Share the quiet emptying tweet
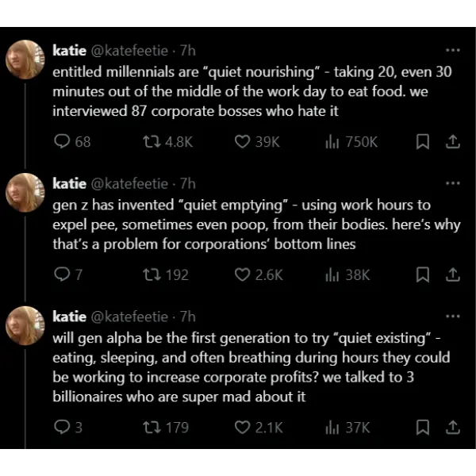Viewport: 476px width, 476px height. pos(452,275)
